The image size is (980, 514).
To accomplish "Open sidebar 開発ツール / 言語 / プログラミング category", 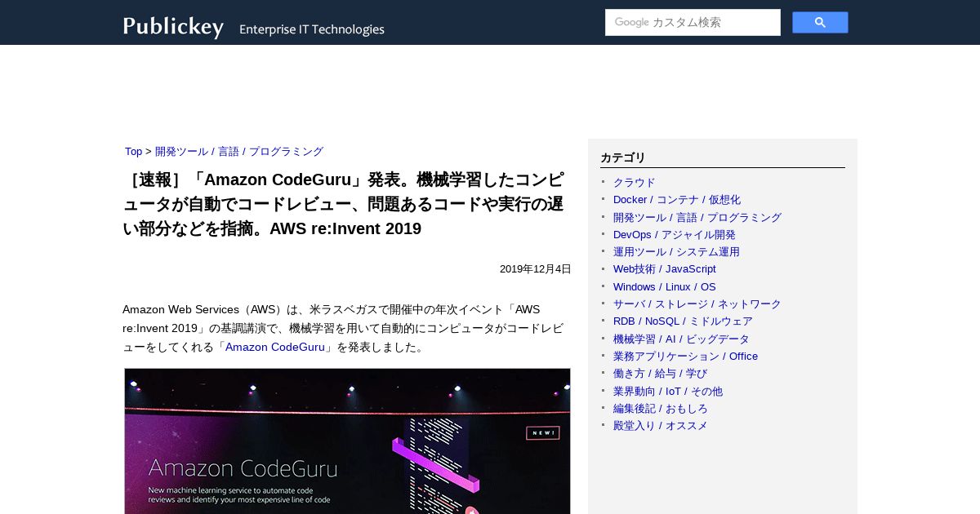I will click(697, 217).
